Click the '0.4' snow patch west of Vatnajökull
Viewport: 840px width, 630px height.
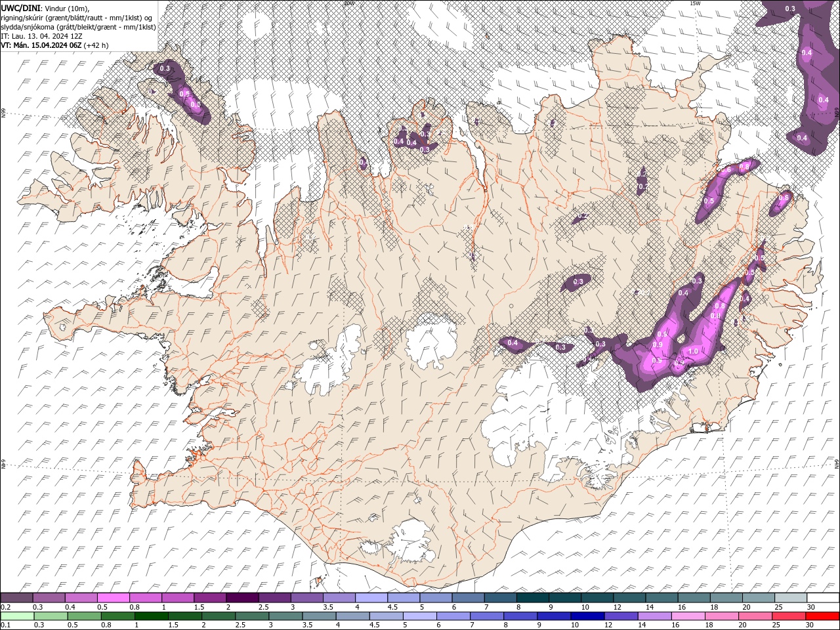click(513, 343)
